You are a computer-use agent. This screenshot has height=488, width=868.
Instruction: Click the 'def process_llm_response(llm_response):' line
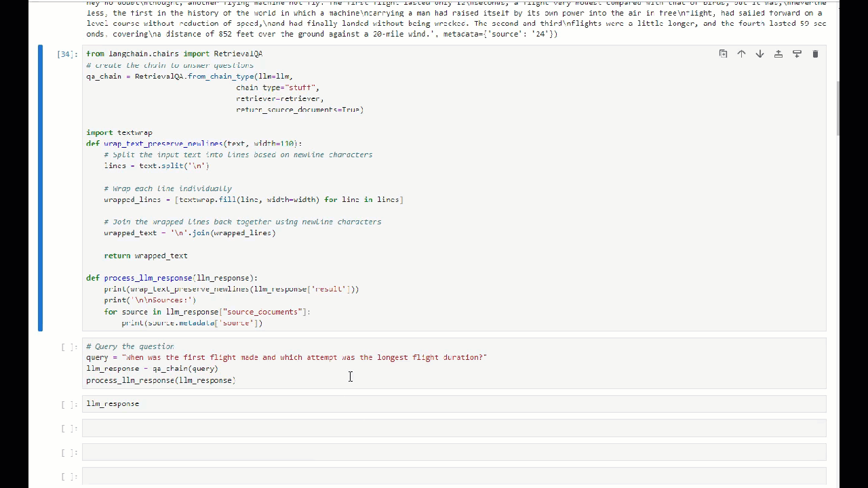pyautogui.click(x=172, y=278)
